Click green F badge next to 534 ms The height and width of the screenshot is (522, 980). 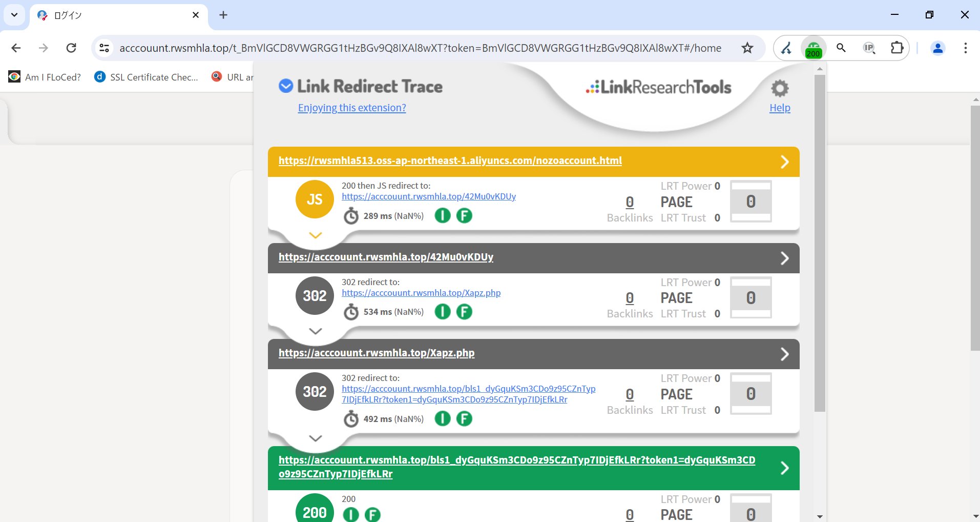pyautogui.click(x=464, y=312)
